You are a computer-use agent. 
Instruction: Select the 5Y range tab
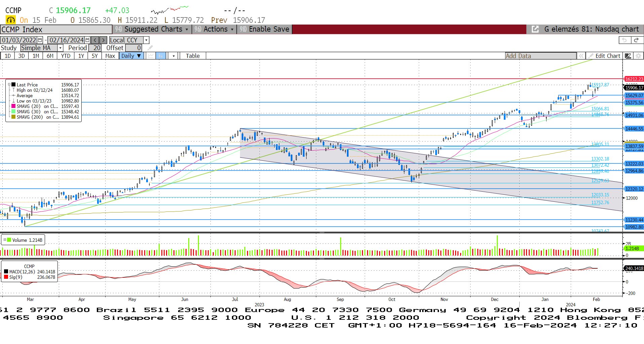95,56
